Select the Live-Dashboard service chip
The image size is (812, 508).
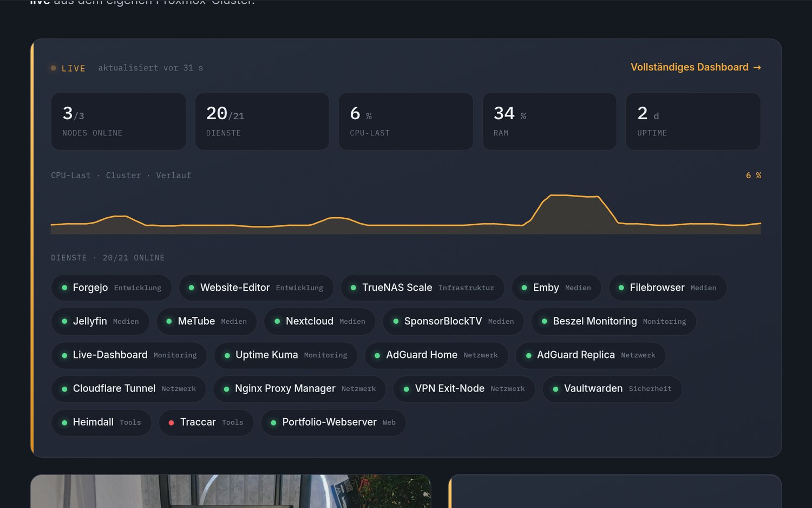(129, 355)
